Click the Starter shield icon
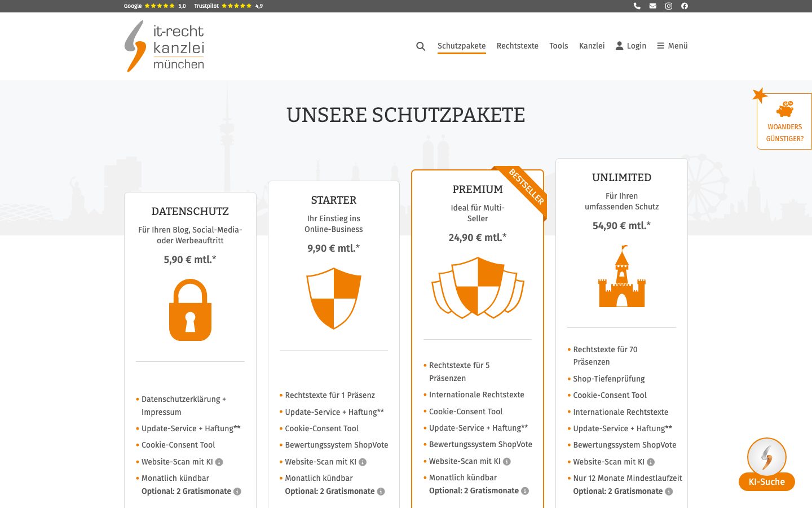Screen dimensions: 812x508 click(x=334, y=299)
